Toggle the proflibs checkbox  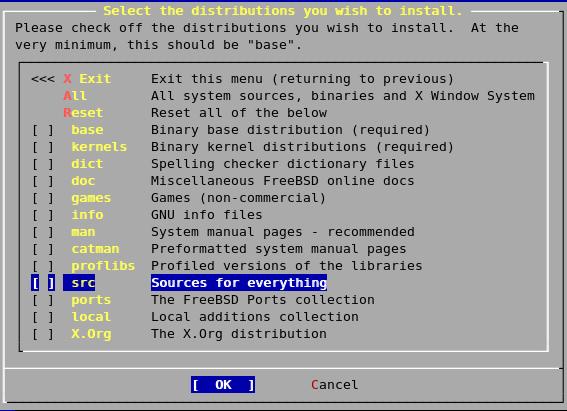(x=43, y=266)
